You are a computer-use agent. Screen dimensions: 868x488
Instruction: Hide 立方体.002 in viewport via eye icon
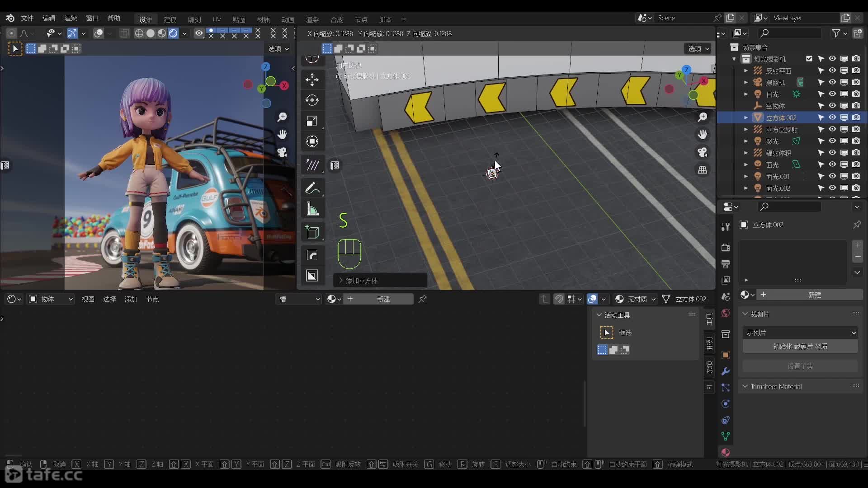click(x=832, y=117)
